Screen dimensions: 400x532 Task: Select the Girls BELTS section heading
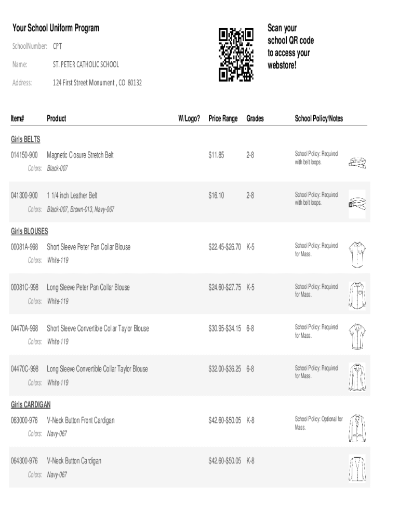click(x=25, y=140)
